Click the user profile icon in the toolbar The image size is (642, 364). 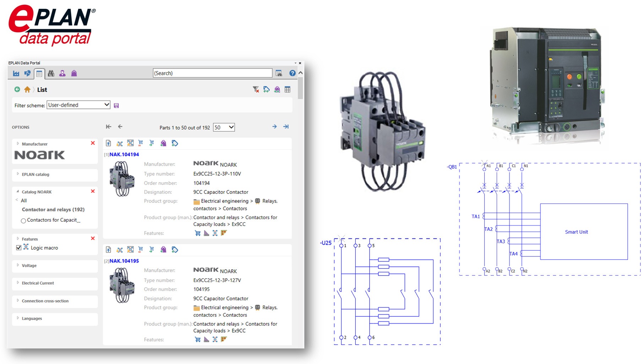click(63, 73)
